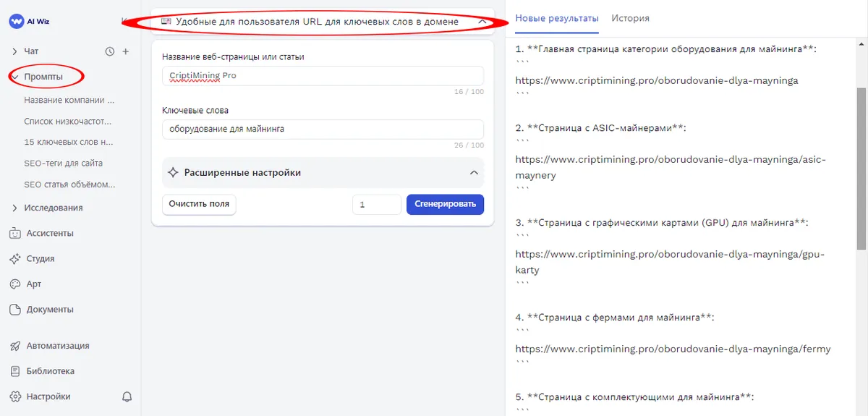The image size is (868, 416).
Task: Open prompt 'Название компании ...'
Action: (69, 100)
